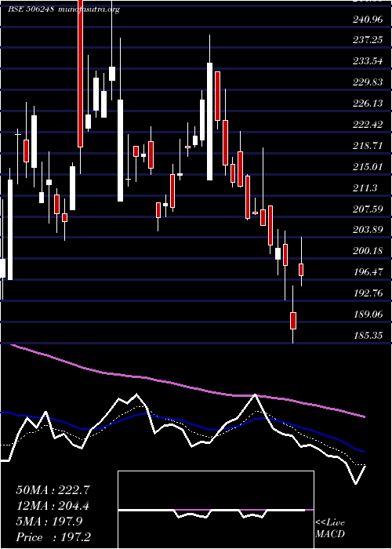Click the 207.59 price axis label

[x=368, y=209]
